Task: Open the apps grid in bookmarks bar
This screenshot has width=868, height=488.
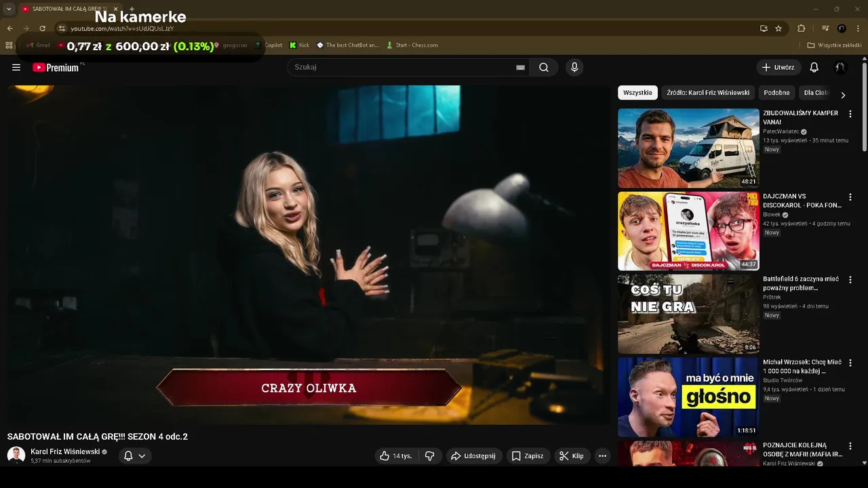Action: click(9, 45)
